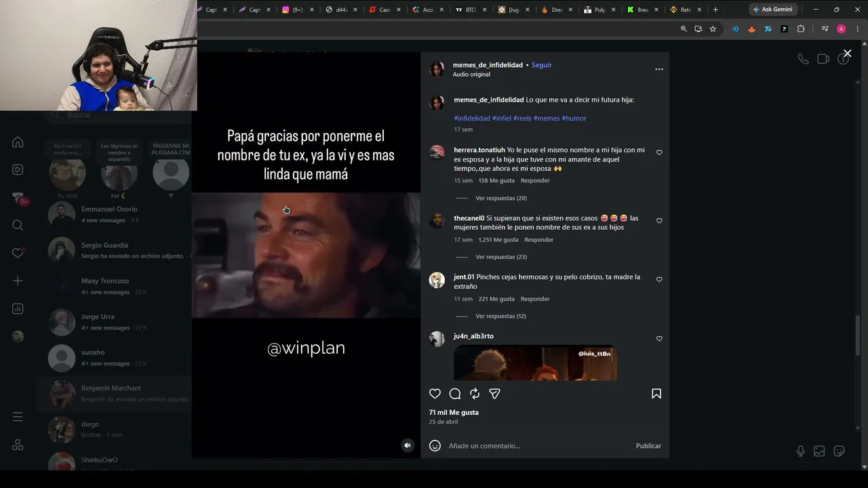The width and height of the screenshot is (868, 488).
Task: Create a new post with the plus icon
Action: [x=18, y=281]
